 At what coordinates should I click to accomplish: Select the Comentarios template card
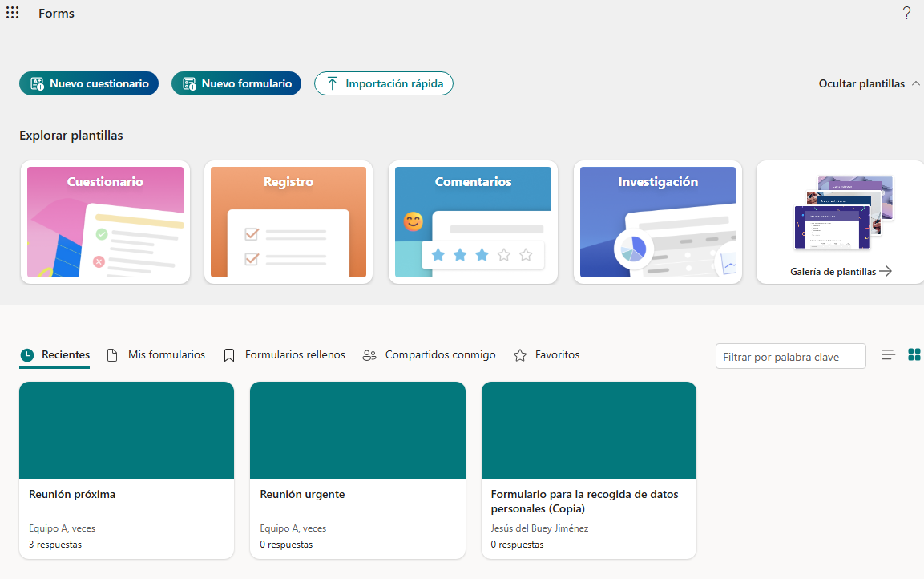(473, 222)
